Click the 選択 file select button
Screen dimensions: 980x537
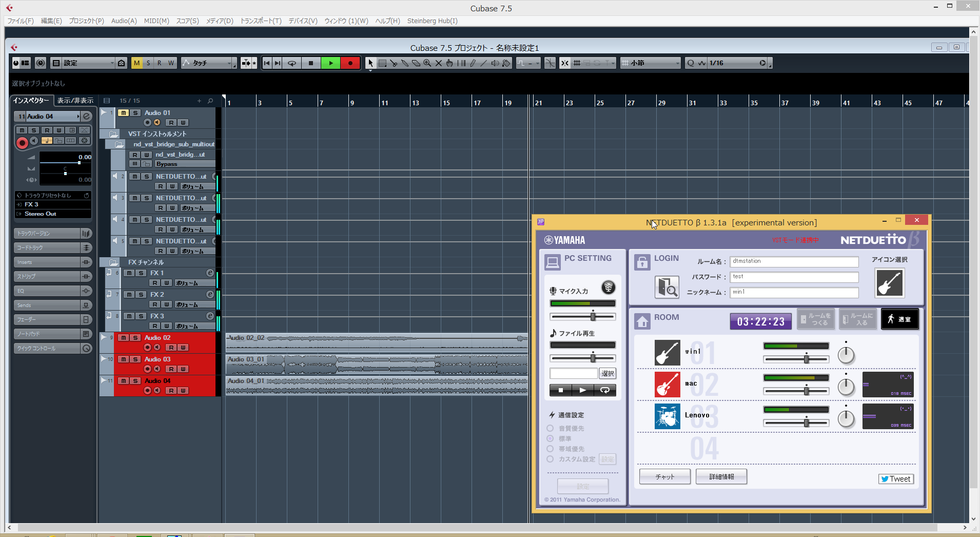point(607,374)
